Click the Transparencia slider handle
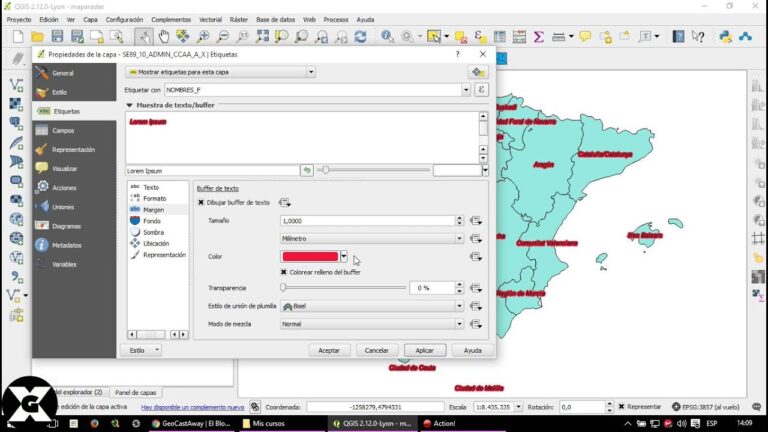Image resolution: width=768 pixels, height=432 pixels. click(283, 288)
